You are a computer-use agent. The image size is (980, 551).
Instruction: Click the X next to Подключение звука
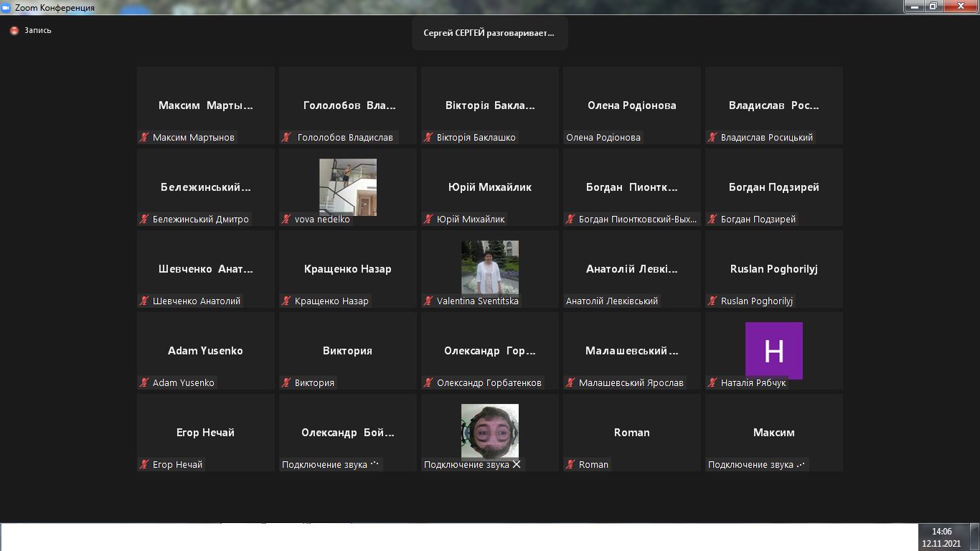pyautogui.click(x=516, y=465)
